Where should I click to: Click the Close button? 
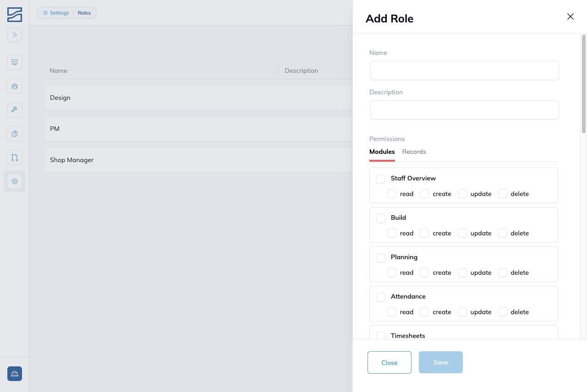click(x=390, y=362)
